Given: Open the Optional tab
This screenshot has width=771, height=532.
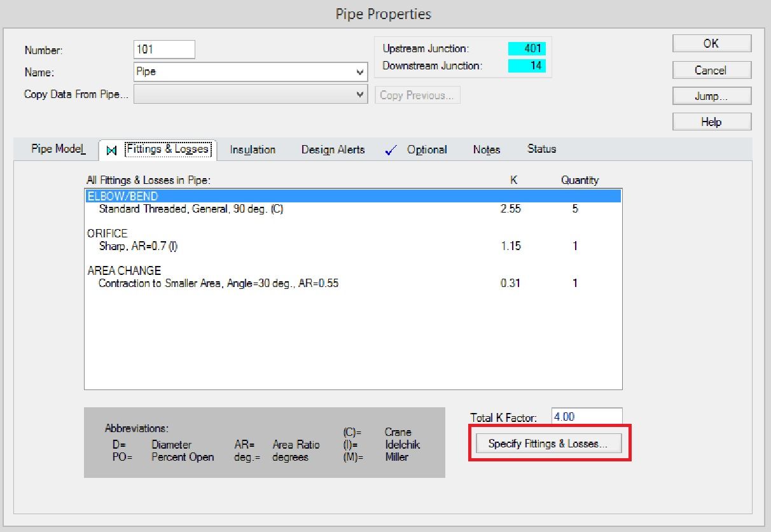Looking at the screenshot, I should (427, 150).
